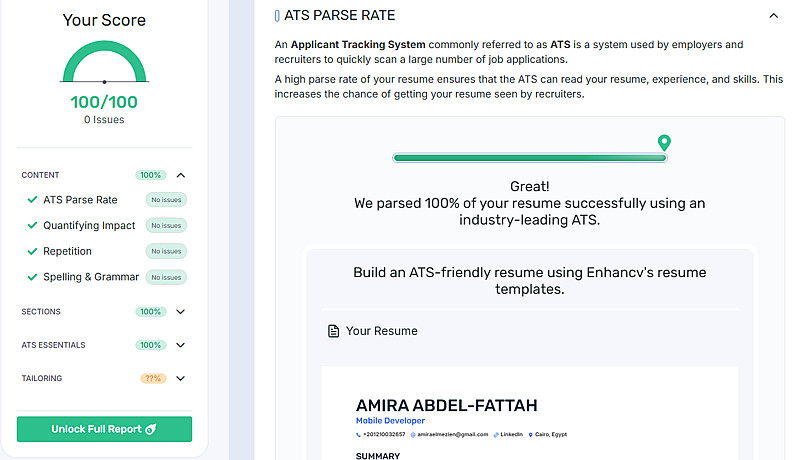Collapse the CONTENT section chevron
The height and width of the screenshot is (460, 800).
click(181, 175)
